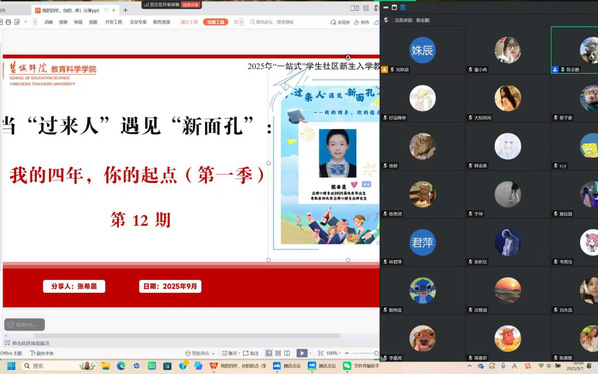Select normal editing view icon

pyautogui.click(x=269, y=353)
